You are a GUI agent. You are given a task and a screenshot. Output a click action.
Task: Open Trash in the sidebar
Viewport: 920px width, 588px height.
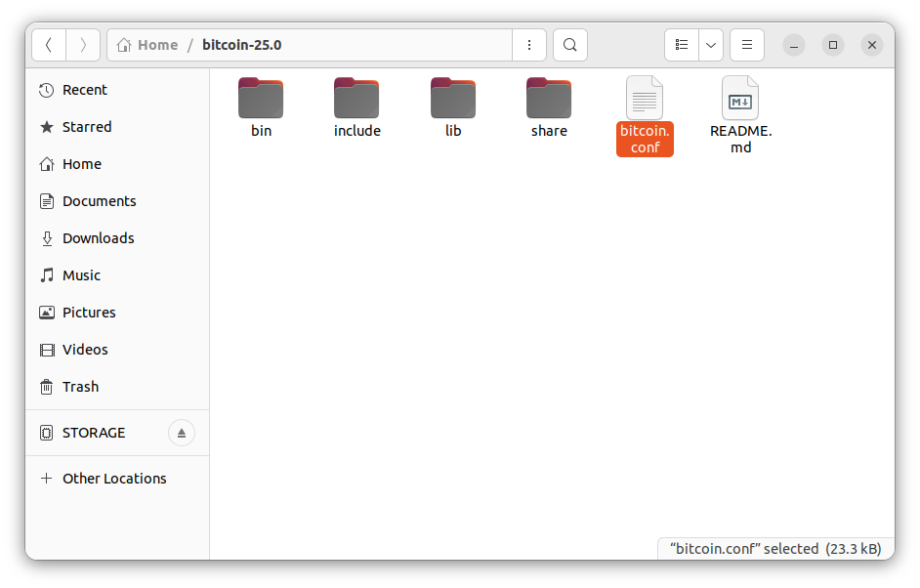click(x=117, y=387)
